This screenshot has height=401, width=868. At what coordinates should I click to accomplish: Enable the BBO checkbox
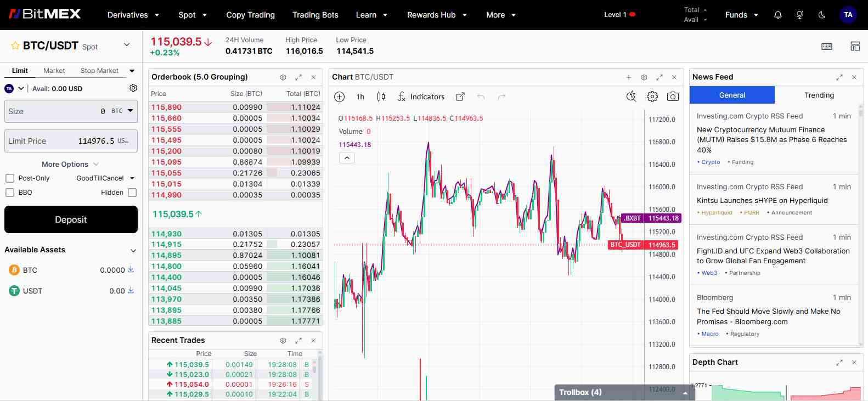coord(9,193)
